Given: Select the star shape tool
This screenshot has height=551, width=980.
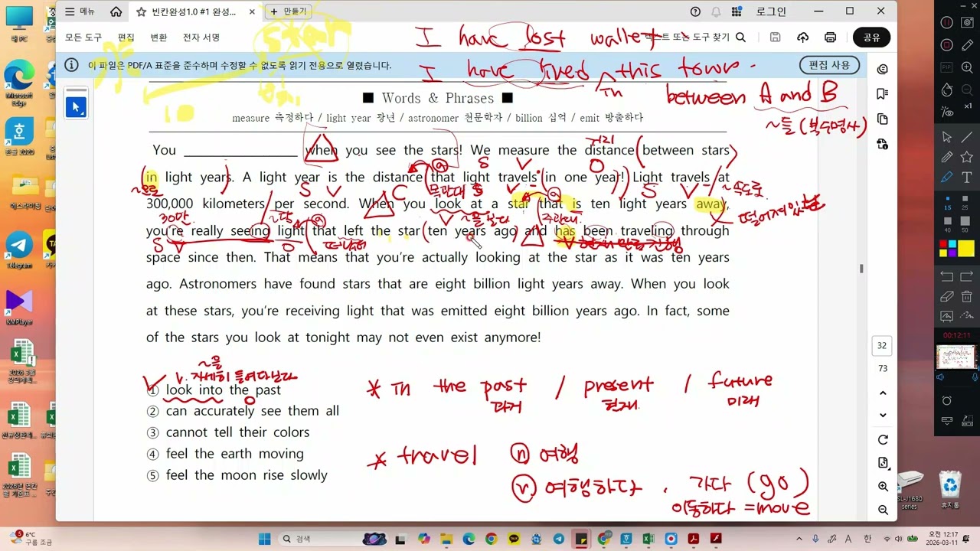Looking at the screenshot, I should pyautogui.click(x=967, y=157).
